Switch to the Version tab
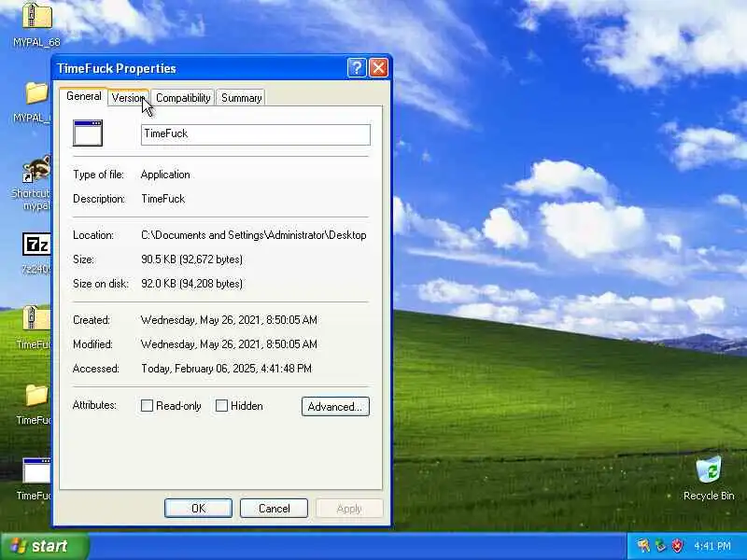Screen dimensions: 747x560 coord(128,98)
